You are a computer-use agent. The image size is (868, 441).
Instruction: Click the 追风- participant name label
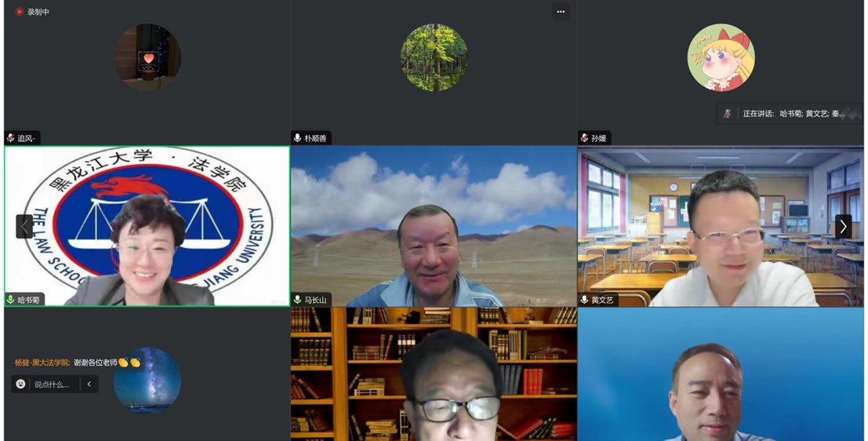tap(27, 138)
